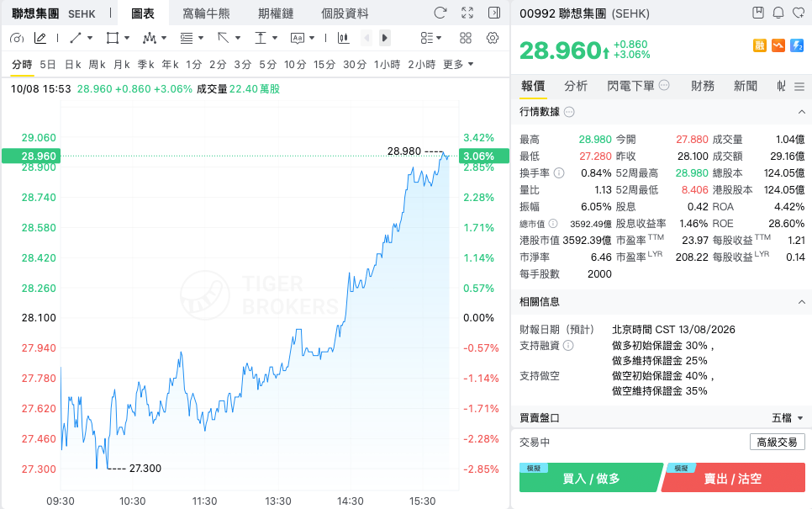
Task: Click info icon beside 總市值
Action: point(553,224)
